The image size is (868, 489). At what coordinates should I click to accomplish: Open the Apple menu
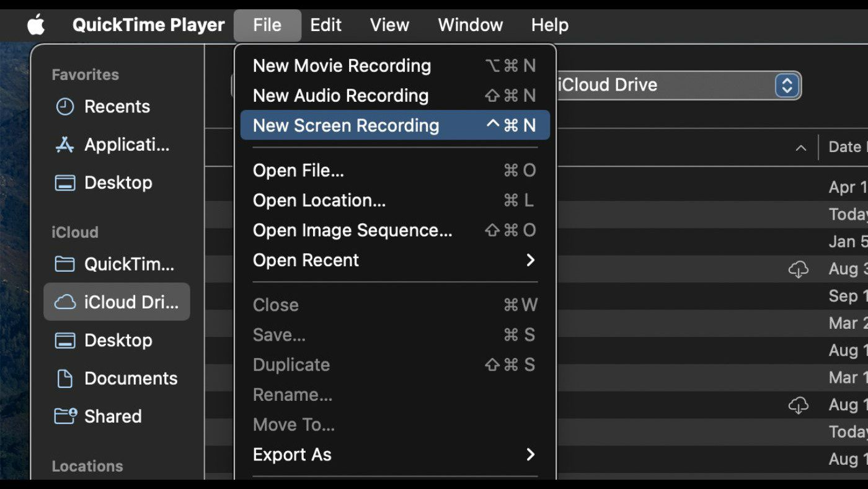click(36, 25)
